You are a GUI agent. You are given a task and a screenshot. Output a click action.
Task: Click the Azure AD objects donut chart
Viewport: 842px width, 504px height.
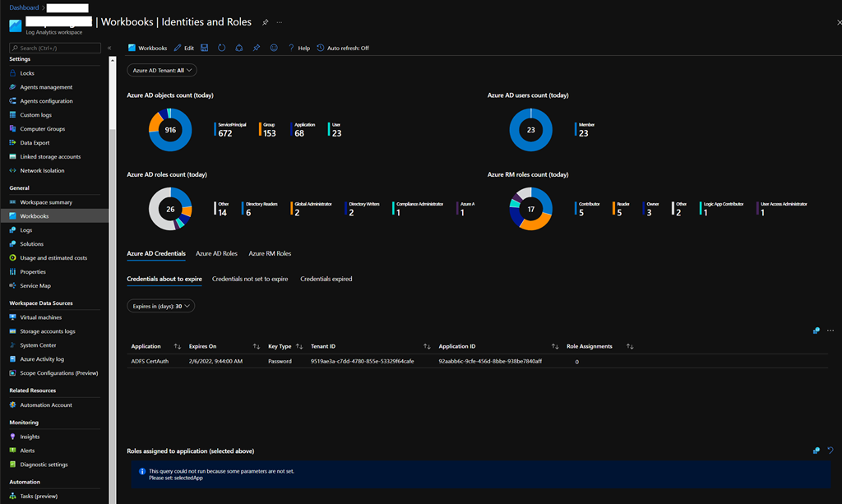[x=170, y=130]
